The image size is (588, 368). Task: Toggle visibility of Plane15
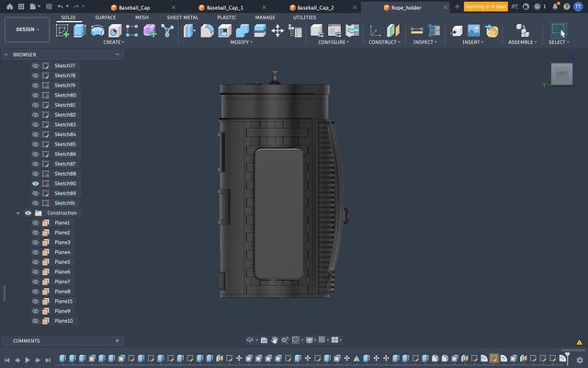(x=35, y=302)
